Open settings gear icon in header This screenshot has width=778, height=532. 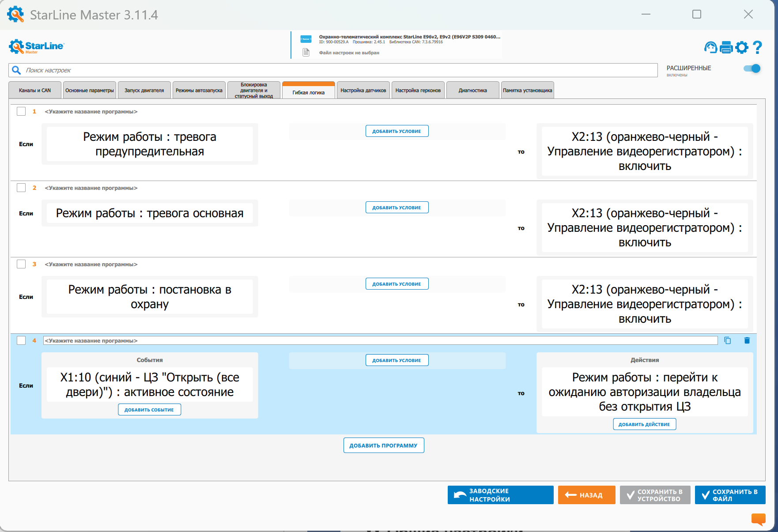pos(742,47)
